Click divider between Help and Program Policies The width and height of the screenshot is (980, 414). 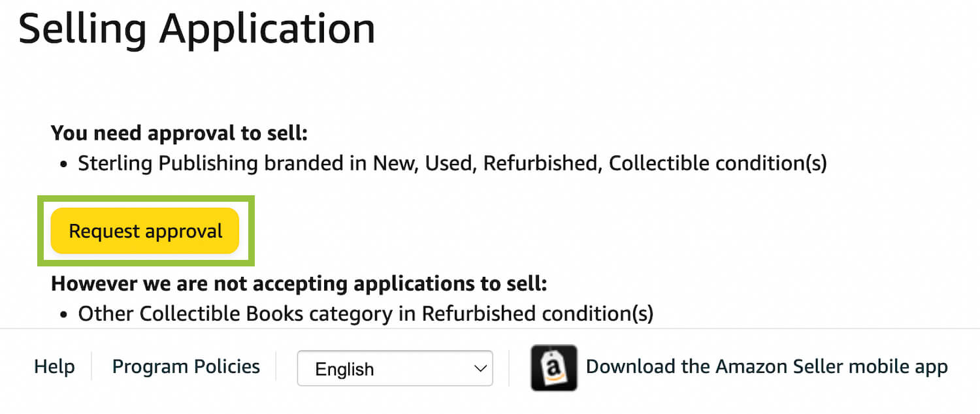click(x=91, y=367)
